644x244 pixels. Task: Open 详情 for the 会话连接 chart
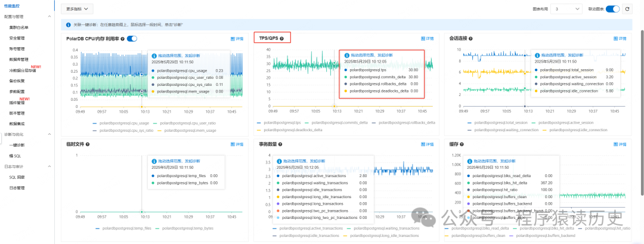(x=620, y=39)
